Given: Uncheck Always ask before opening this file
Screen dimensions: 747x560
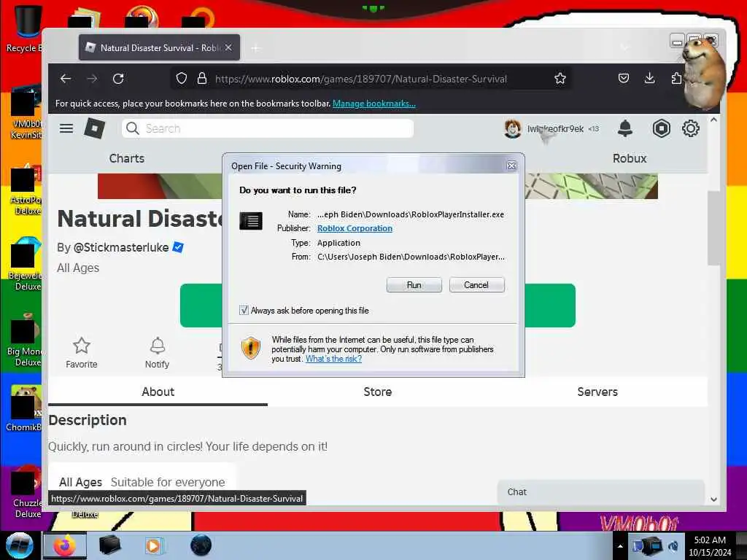Looking at the screenshot, I should (244, 311).
